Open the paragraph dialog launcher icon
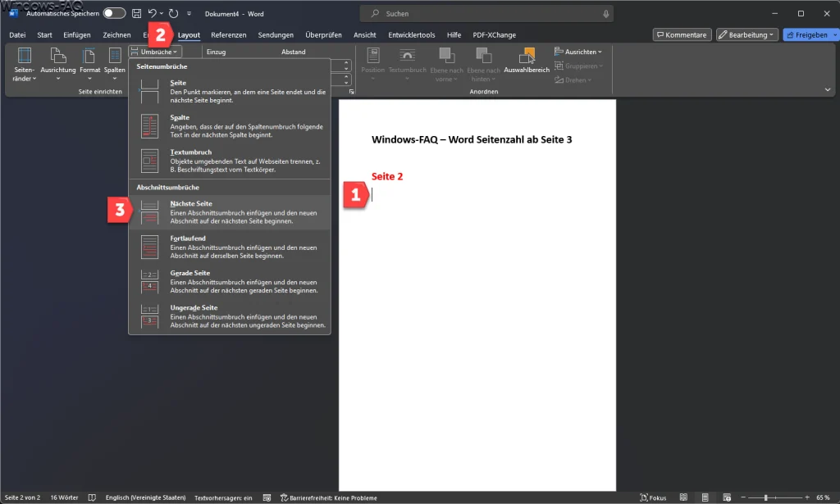 [x=351, y=92]
